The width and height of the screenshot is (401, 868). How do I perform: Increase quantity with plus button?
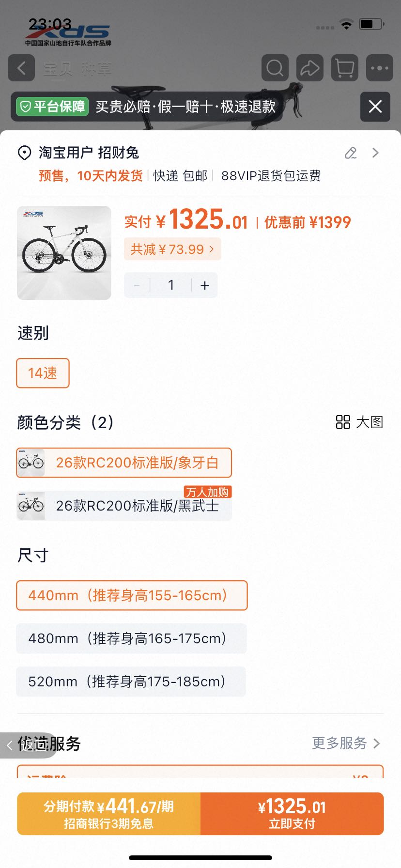pyautogui.click(x=205, y=285)
